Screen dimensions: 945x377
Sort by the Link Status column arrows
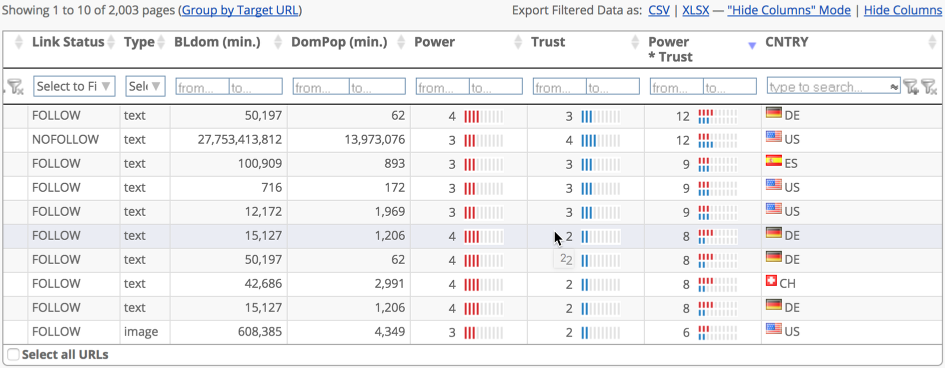(110, 42)
